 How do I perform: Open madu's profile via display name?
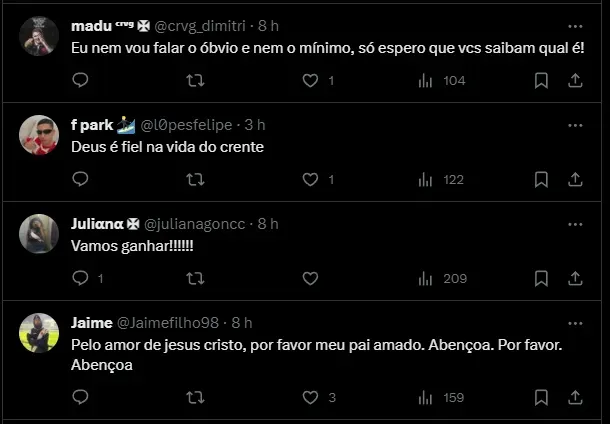pyautogui.click(x=92, y=25)
